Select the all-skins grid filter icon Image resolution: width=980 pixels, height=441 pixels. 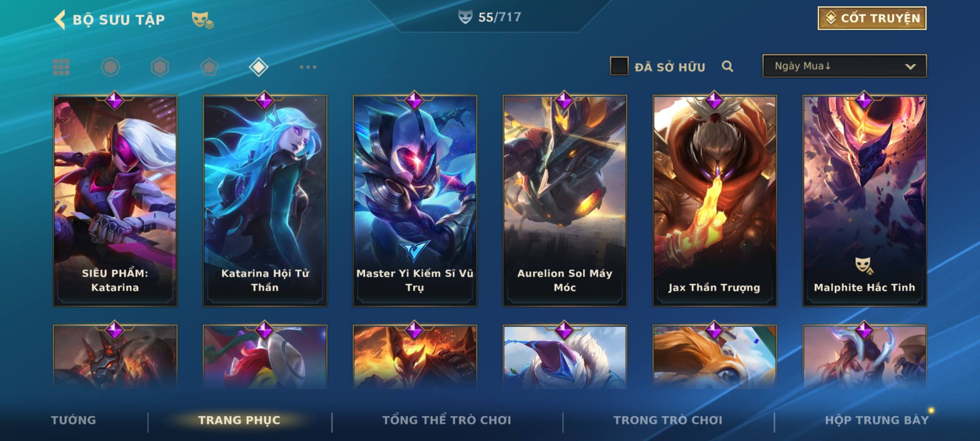point(61,67)
